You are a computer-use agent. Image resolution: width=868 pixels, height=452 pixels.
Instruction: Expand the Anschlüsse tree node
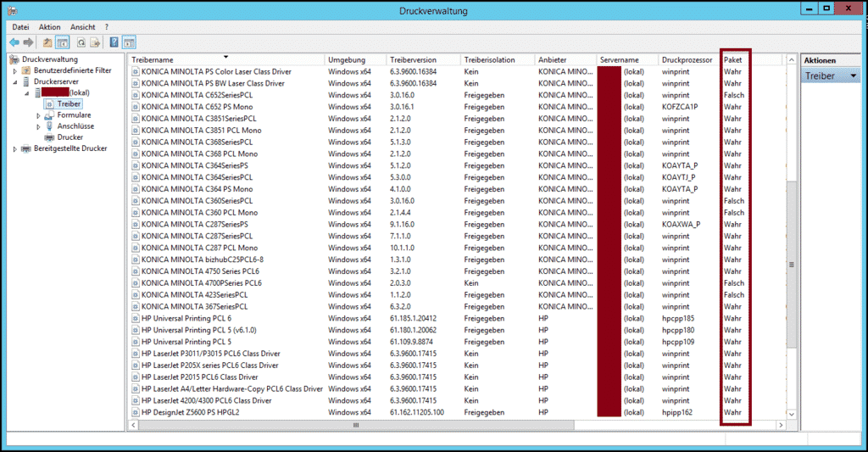(38, 127)
